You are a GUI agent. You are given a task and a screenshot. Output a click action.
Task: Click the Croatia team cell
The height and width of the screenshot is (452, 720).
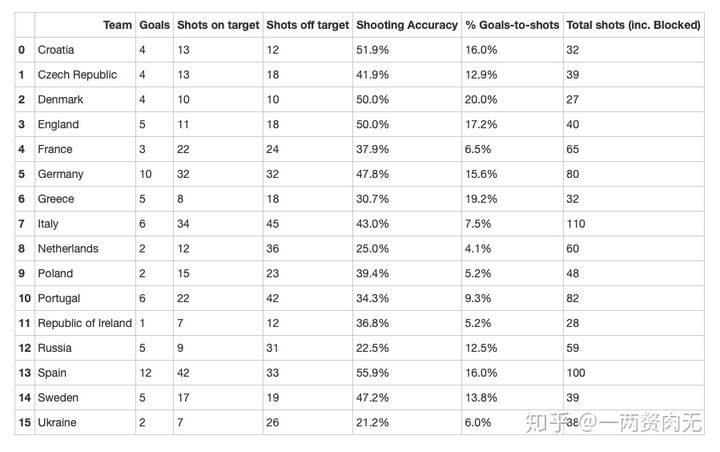tap(56, 50)
